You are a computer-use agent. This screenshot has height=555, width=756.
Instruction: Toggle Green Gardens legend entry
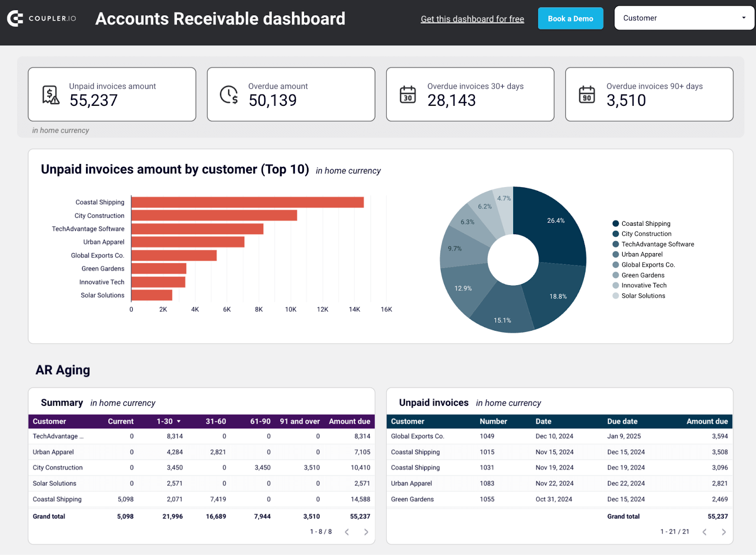[x=643, y=275]
